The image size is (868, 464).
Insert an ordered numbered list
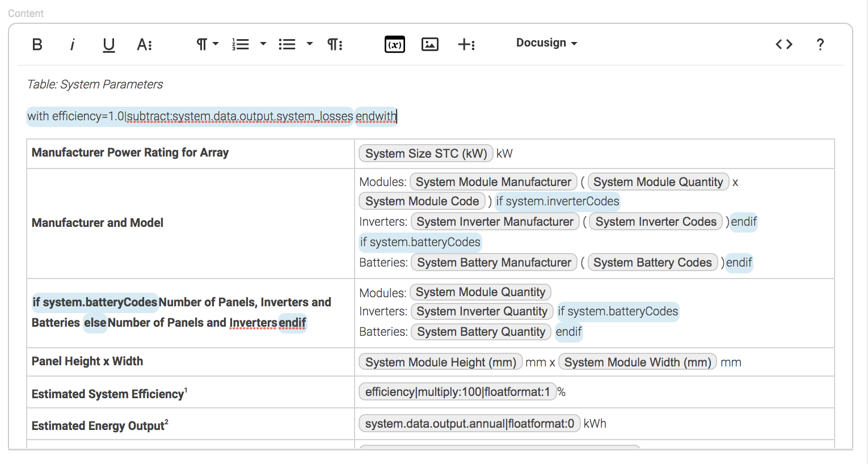241,44
